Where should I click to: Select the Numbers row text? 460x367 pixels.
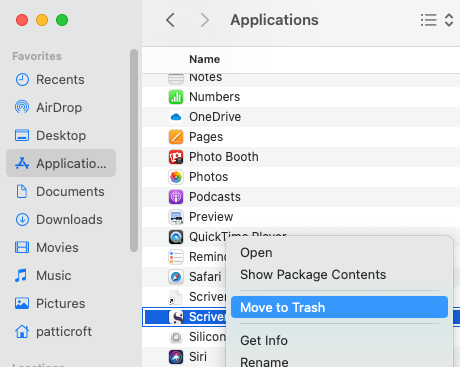tap(215, 97)
